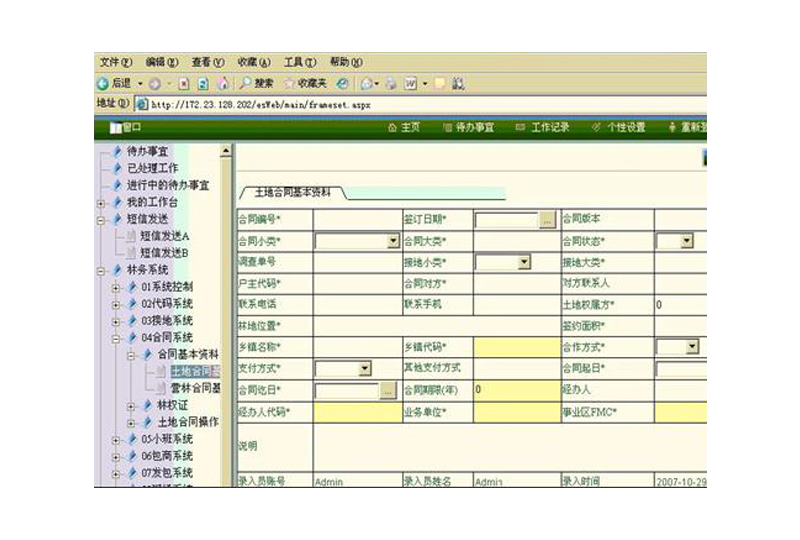Expand 03接地系统 tree node
This screenshot has width=800, height=540.
pyautogui.click(x=116, y=322)
